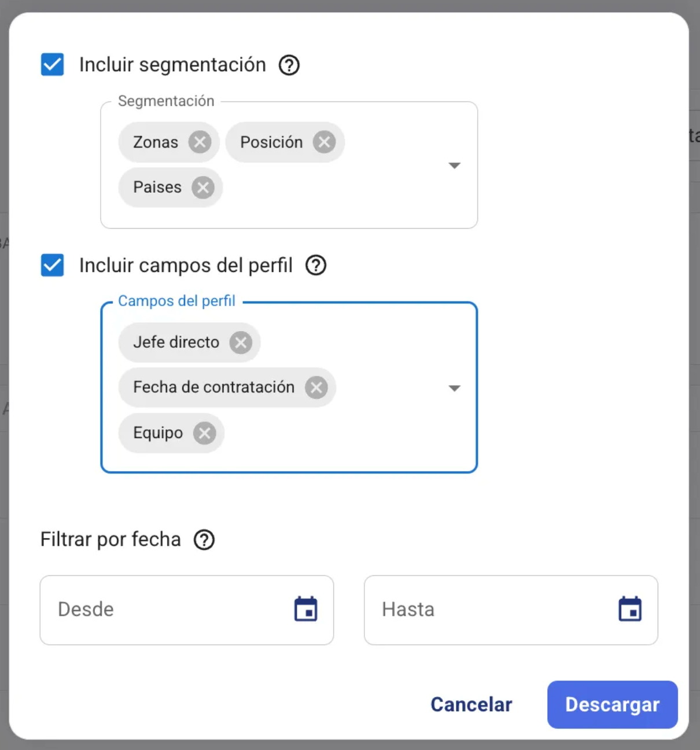Remove the Equipo chip
This screenshot has height=750, width=700.
(205, 433)
